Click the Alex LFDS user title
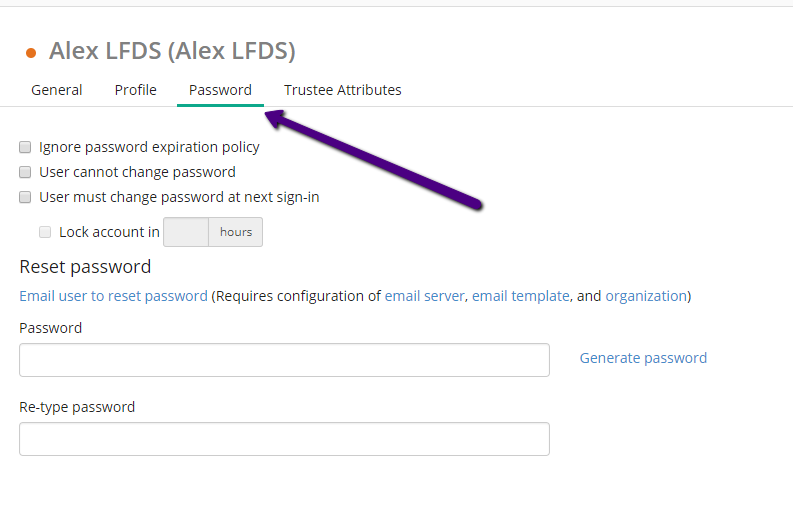The image size is (793, 523). tap(172, 51)
